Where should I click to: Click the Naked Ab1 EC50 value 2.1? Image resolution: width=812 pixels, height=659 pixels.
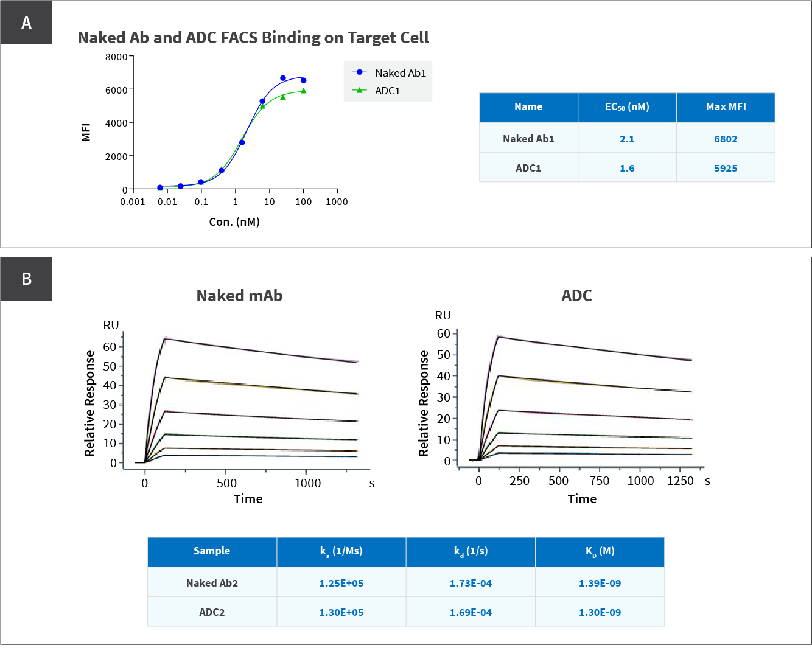627,139
